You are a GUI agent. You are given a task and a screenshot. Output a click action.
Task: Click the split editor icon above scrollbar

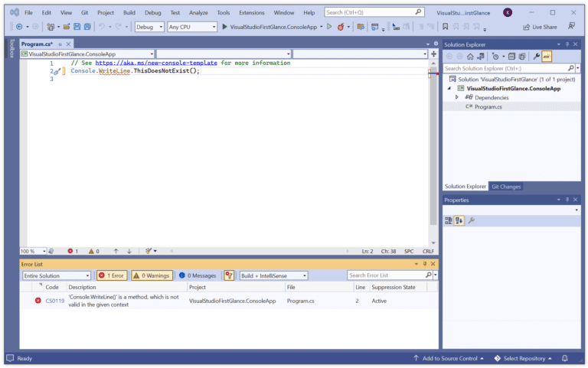tap(434, 54)
